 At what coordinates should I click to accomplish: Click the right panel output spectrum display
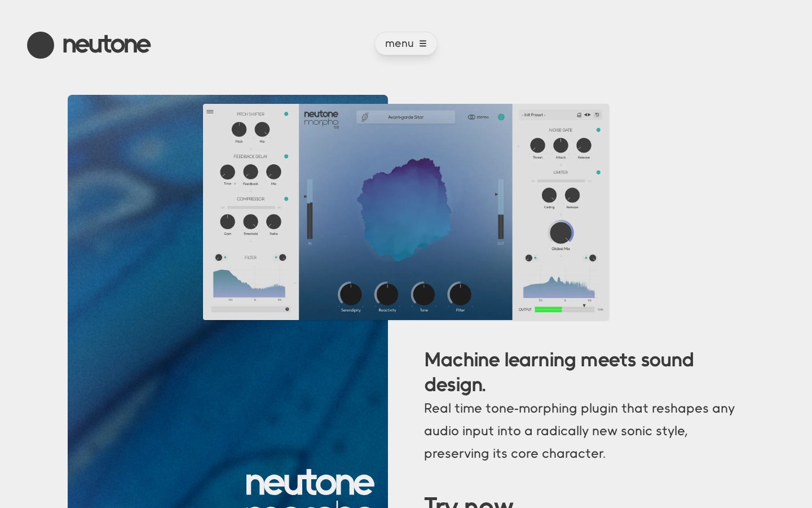559,283
